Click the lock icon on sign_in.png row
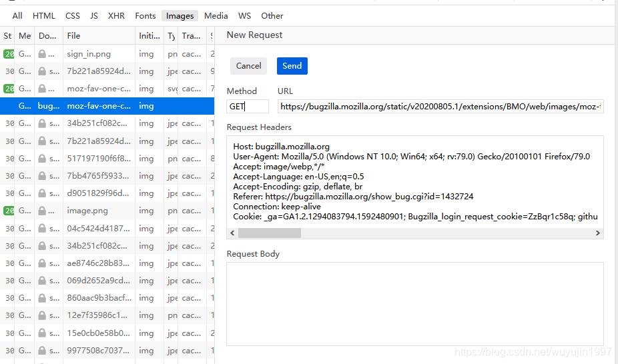 coord(42,54)
